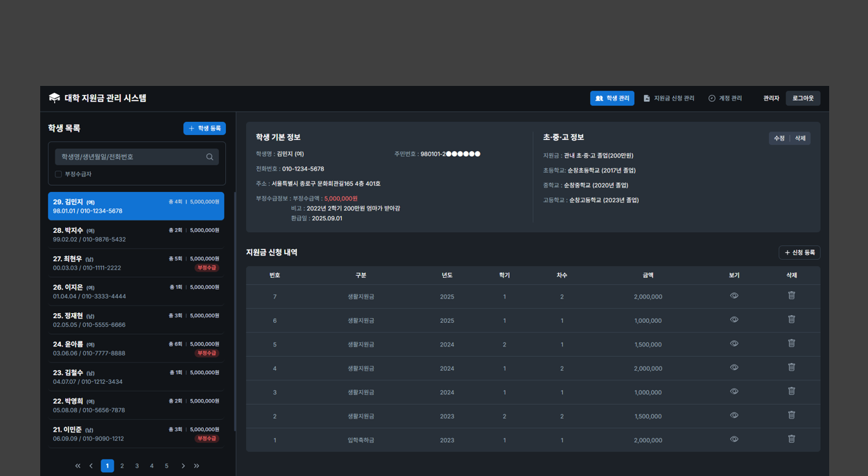Delete application row number 7 with trash icon
This screenshot has width=868, height=476.
[x=791, y=296]
